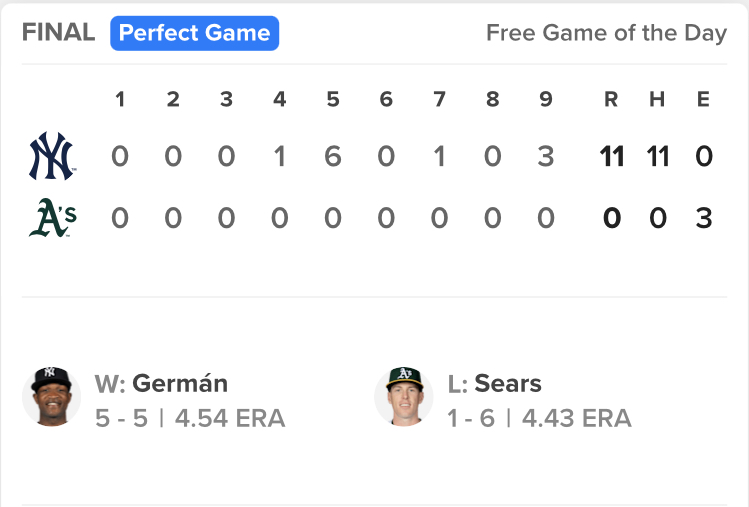Click Germán's 5 - 5 record and ERA line
Screen dimensions: 749x507
tap(190, 418)
